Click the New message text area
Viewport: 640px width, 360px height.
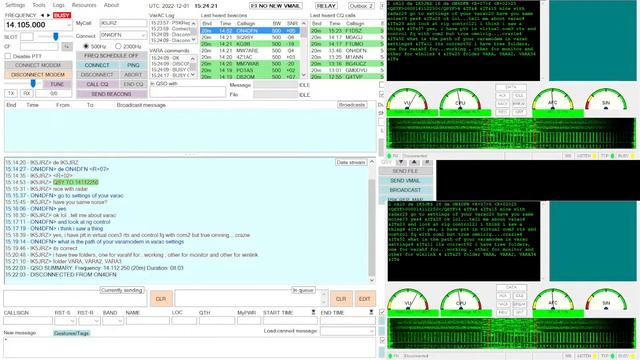pyautogui.click(x=189, y=347)
